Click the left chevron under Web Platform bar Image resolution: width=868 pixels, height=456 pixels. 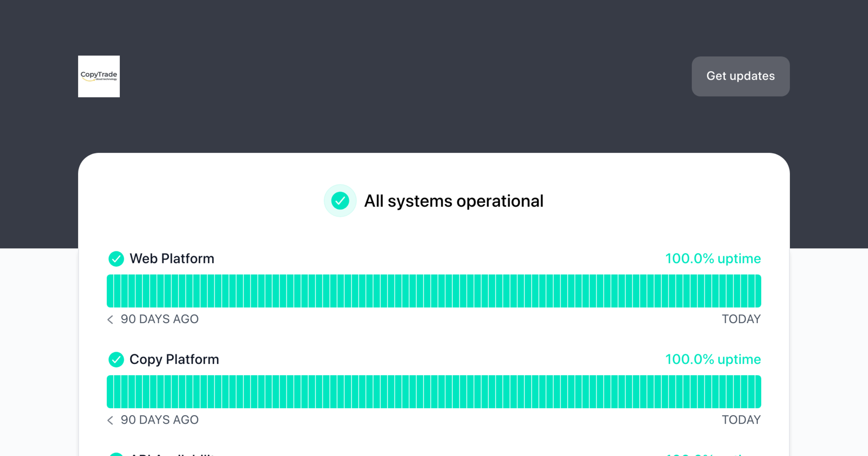coord(110,319)
